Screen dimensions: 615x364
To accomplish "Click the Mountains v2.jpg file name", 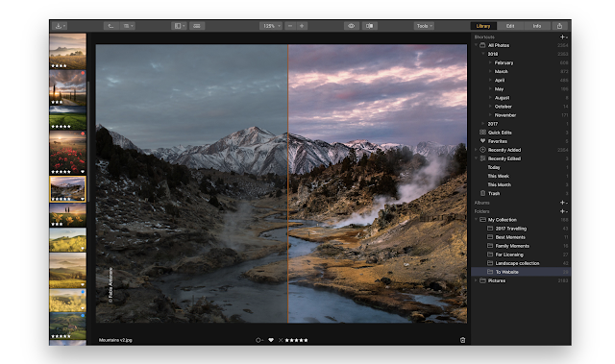I will click(115, 340).
